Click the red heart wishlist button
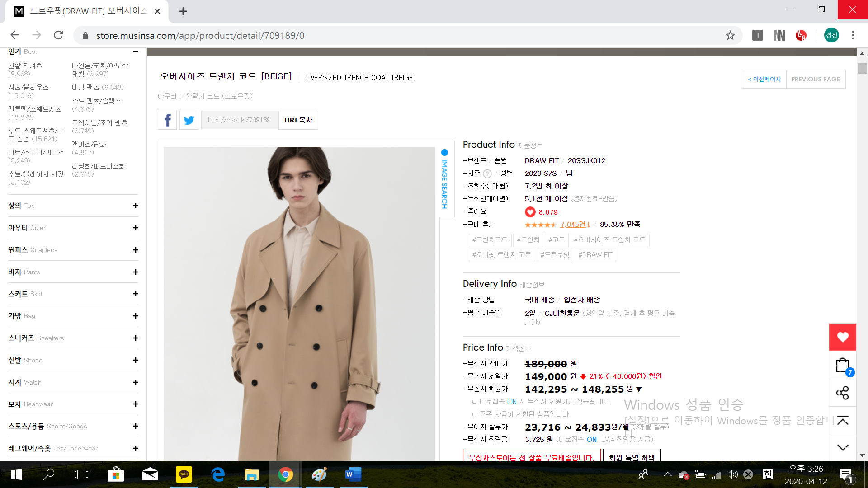Viewport: 868px width, 488px height. [x=842, y=337]
